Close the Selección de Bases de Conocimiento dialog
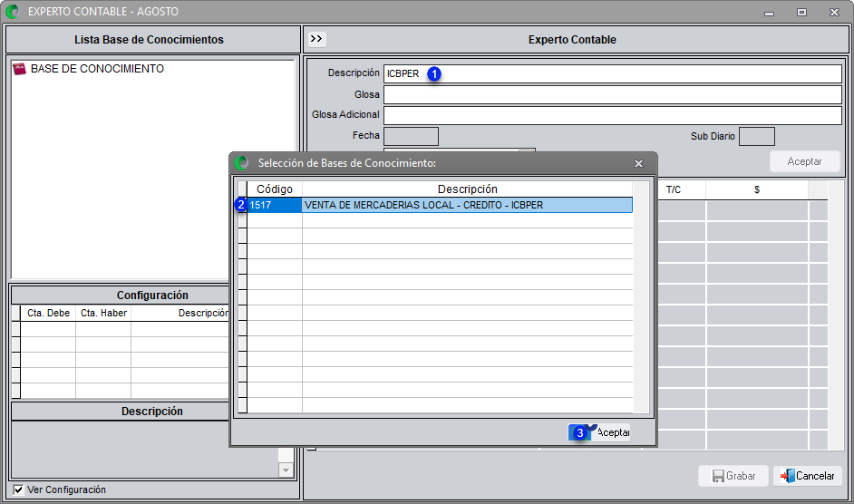The height and width of the screenshot is (504, 854). tap(639, 163)
